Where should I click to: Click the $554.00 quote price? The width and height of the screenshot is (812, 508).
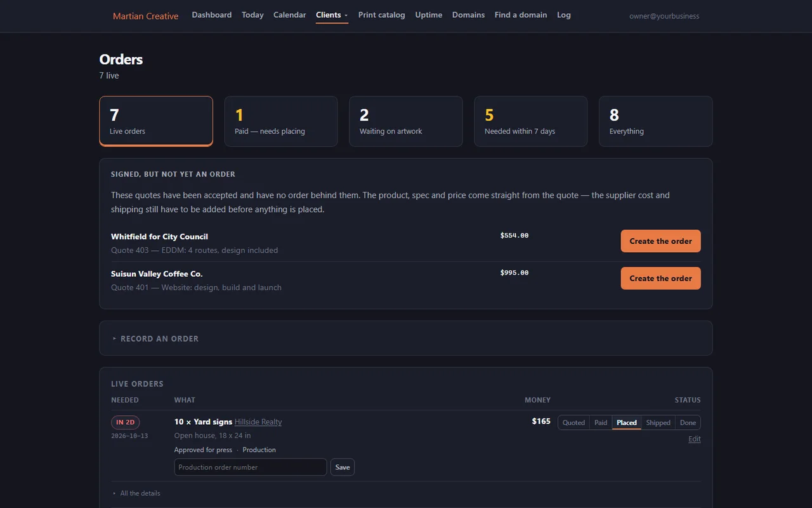pos(514,236)
